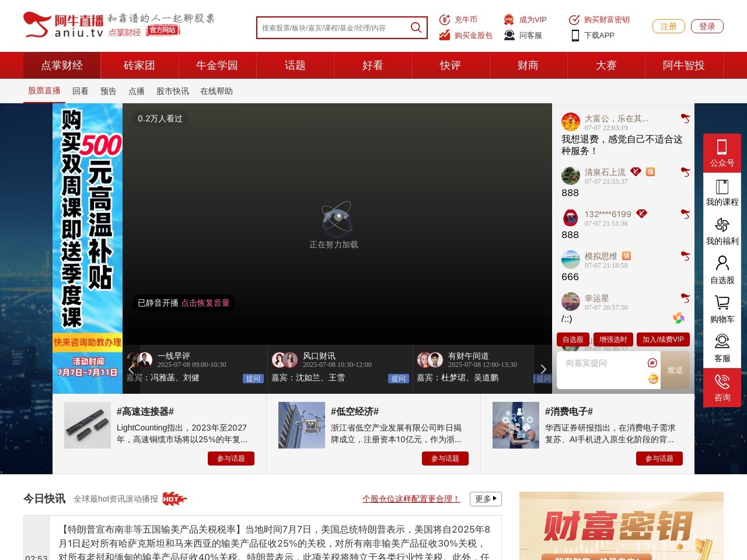Click the 500元高温补贴 promo banner
Viewport: 747px width, 560px height.
[88, 249]
